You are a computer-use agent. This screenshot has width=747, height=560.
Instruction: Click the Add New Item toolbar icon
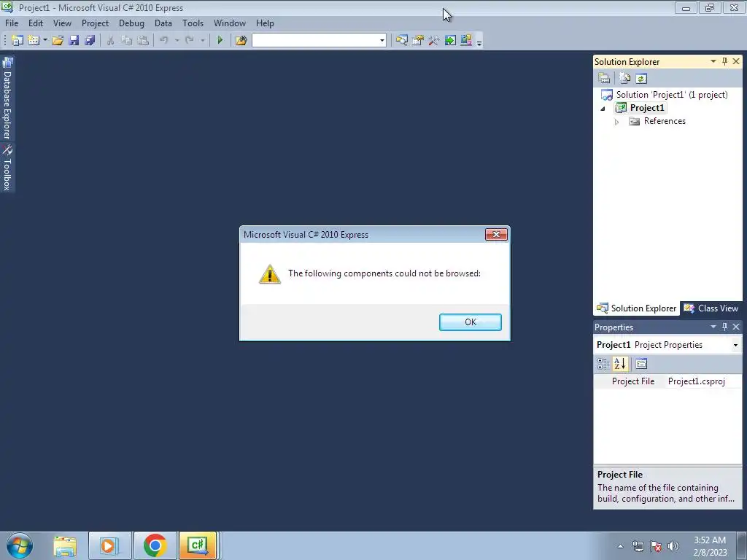[34, 41]
